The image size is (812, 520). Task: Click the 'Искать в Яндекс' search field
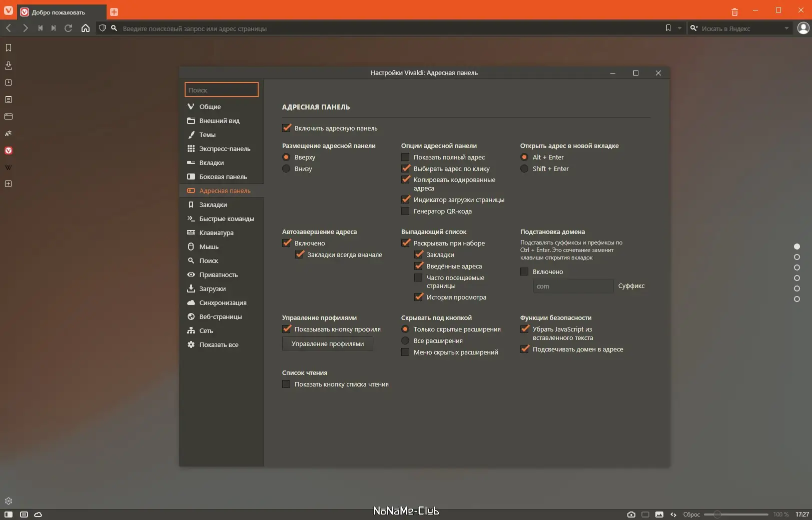[740, 28]
